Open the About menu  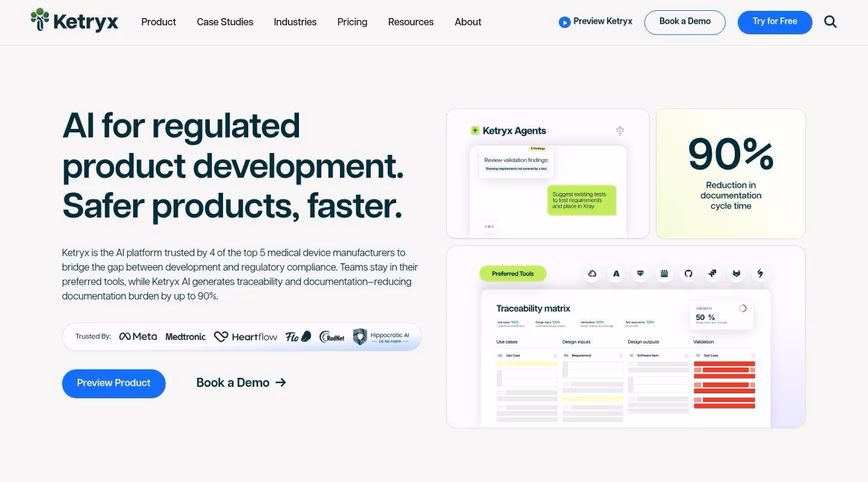coord(468,22)
